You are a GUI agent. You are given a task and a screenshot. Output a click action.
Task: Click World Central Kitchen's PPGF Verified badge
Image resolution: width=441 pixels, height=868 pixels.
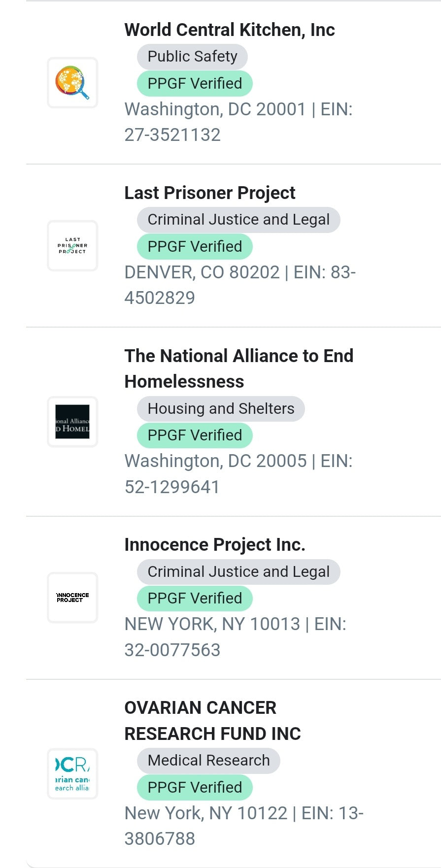(195, 84)
